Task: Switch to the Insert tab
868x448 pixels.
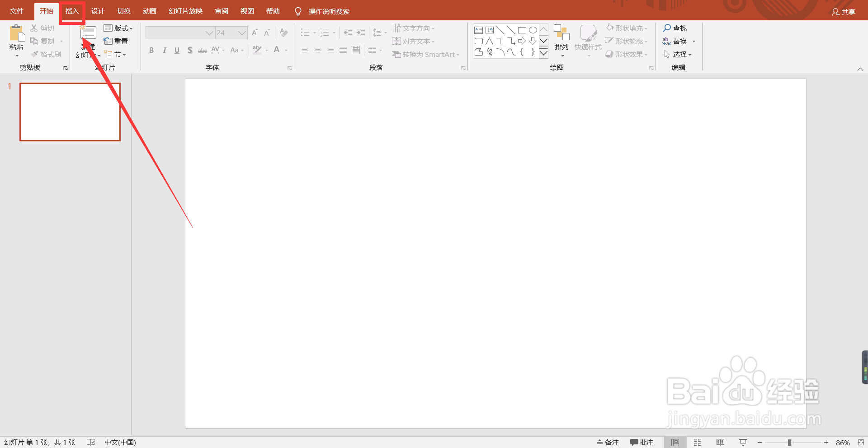Action: click(x=72, y=11)
